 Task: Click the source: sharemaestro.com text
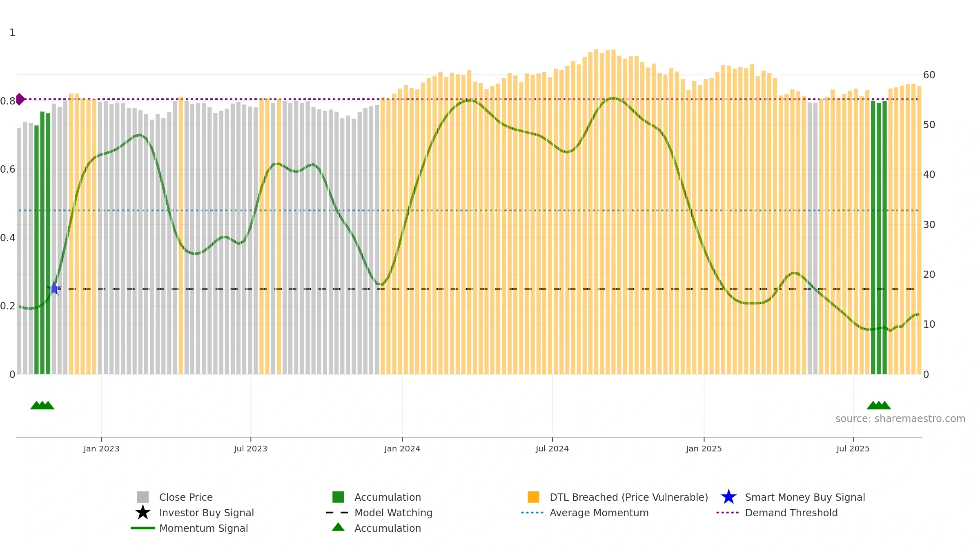click(x=900, y=419)
